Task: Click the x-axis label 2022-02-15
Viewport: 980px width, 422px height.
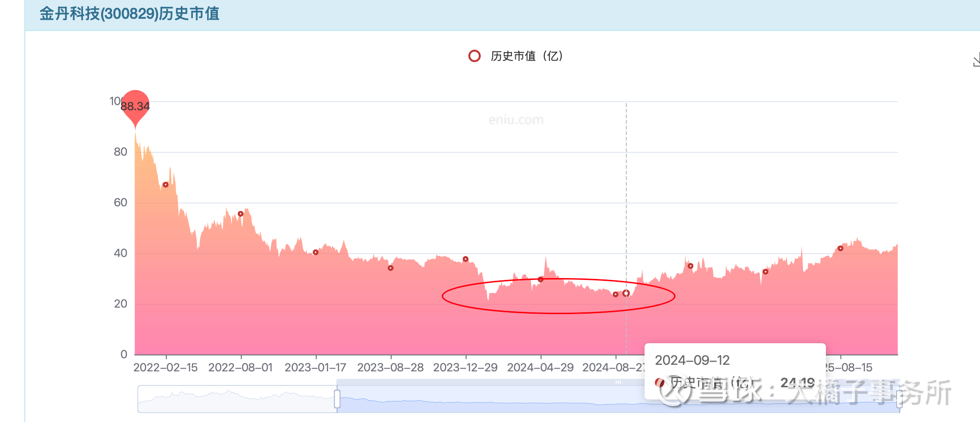Action: (166, 368)
